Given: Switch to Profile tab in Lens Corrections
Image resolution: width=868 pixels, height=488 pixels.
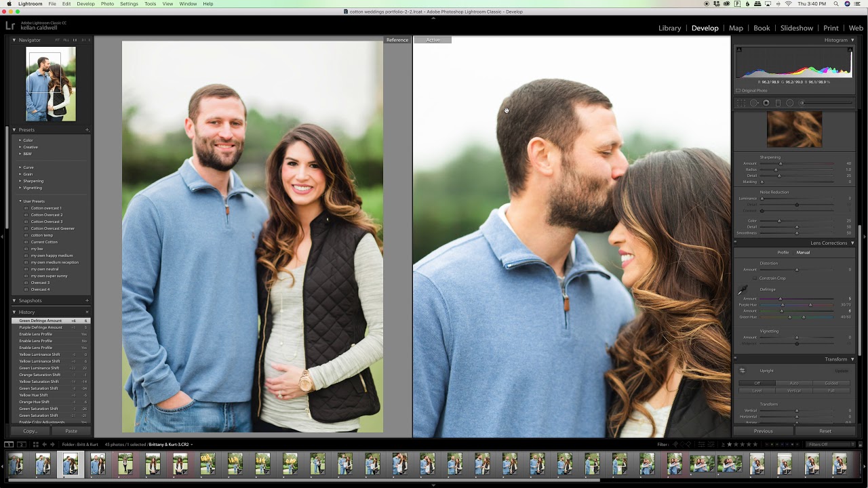Looking at the screenshot, I should (783, 252).
